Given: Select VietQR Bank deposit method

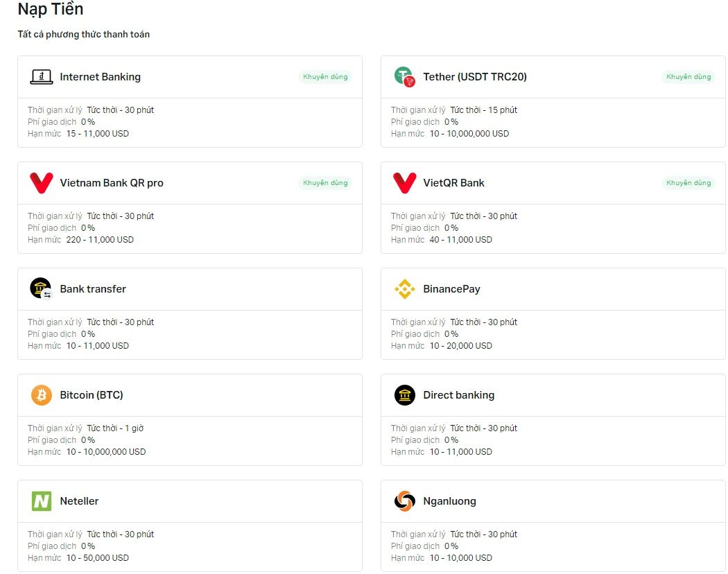Looking at the screenshot, I should 553,207.
